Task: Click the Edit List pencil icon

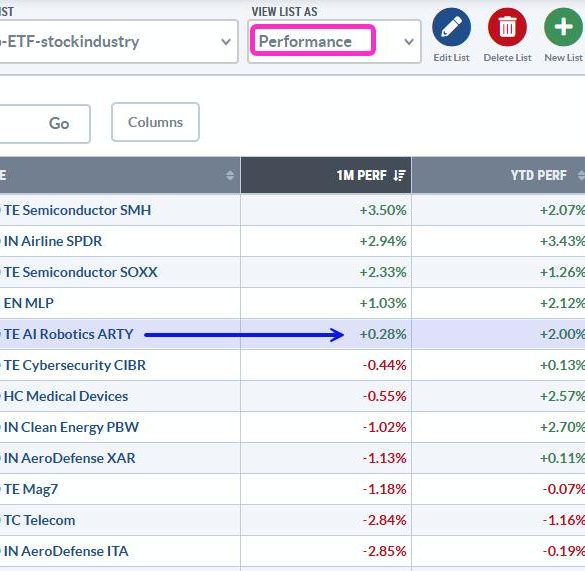Action: (x=451, y=27)
